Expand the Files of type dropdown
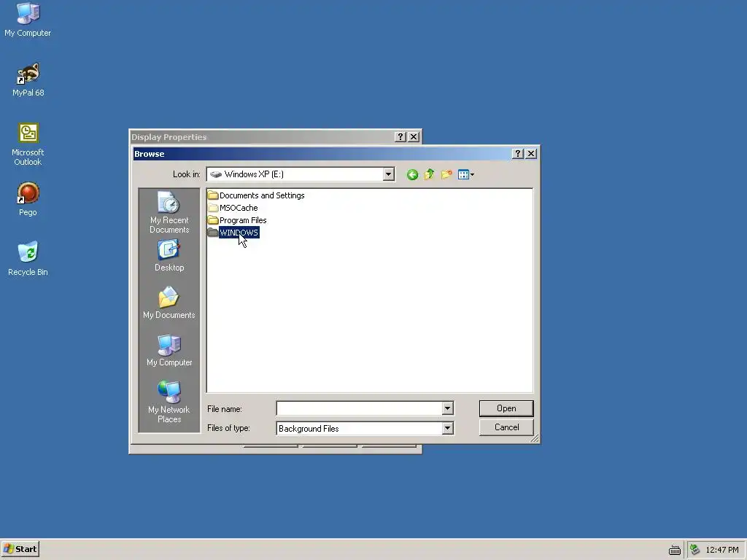 [x=447, y=428]
